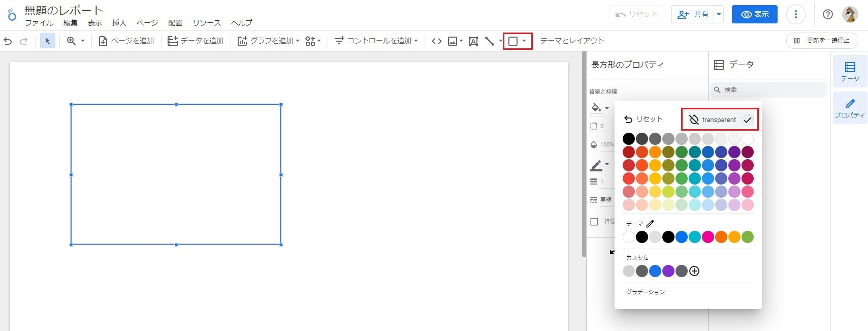Expand the line tool dropdown arrow
The width and height of the screenshot is (868, 331).
(500, 41)
